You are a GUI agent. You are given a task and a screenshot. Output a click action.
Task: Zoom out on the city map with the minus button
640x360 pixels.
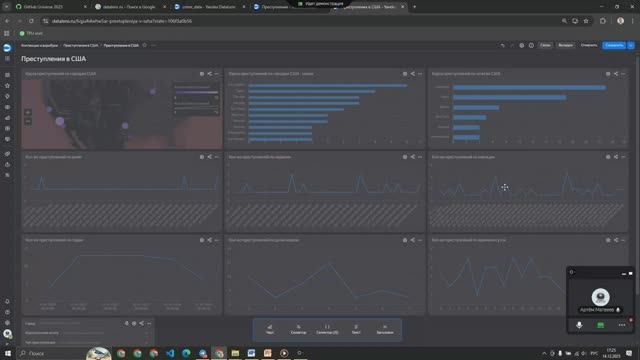point(28,121)
